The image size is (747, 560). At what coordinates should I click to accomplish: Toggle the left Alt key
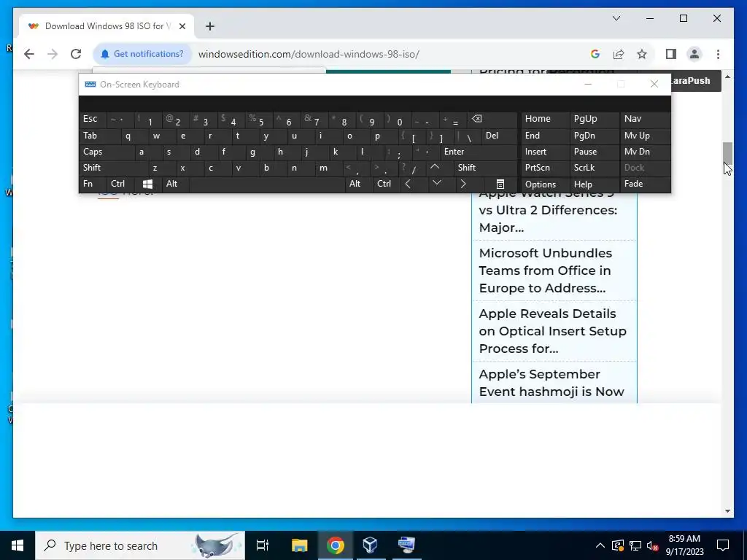click(x=176, y=184)
